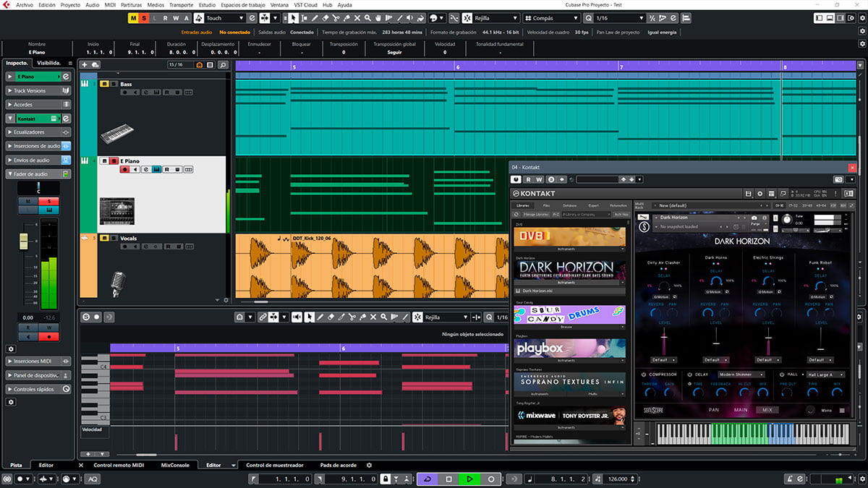Start playback with the green Play button
This screenshot has height=488, width=868.
pyautogui.click(x=469, y=479)
